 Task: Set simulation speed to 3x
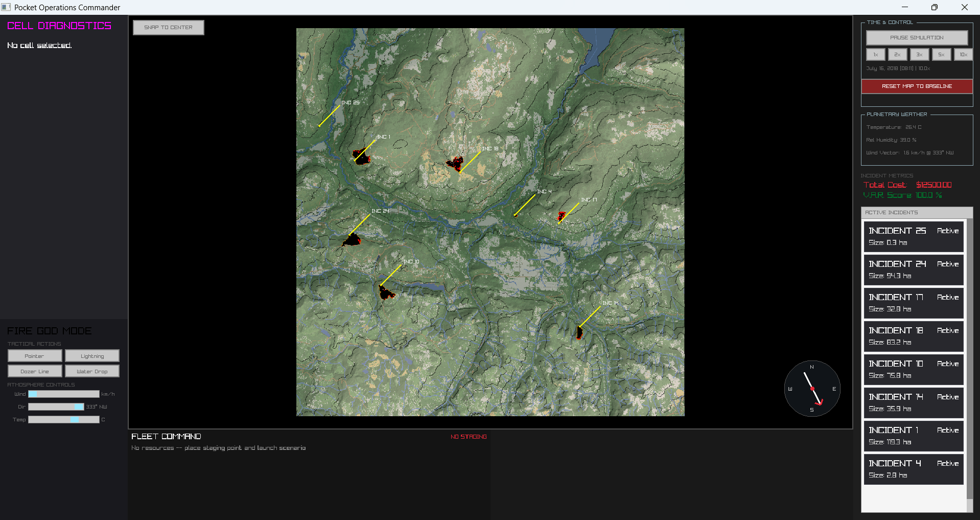(x=919, y=55)
